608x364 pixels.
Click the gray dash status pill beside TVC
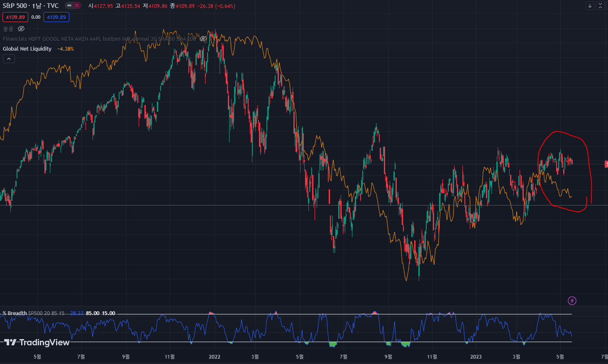click(x=69, y=6)
